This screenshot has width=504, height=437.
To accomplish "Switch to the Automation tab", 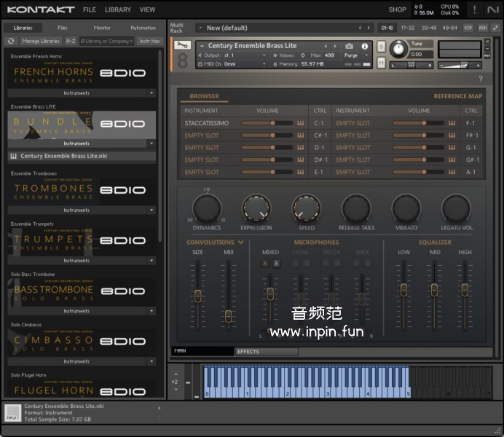I will point(143,28).
